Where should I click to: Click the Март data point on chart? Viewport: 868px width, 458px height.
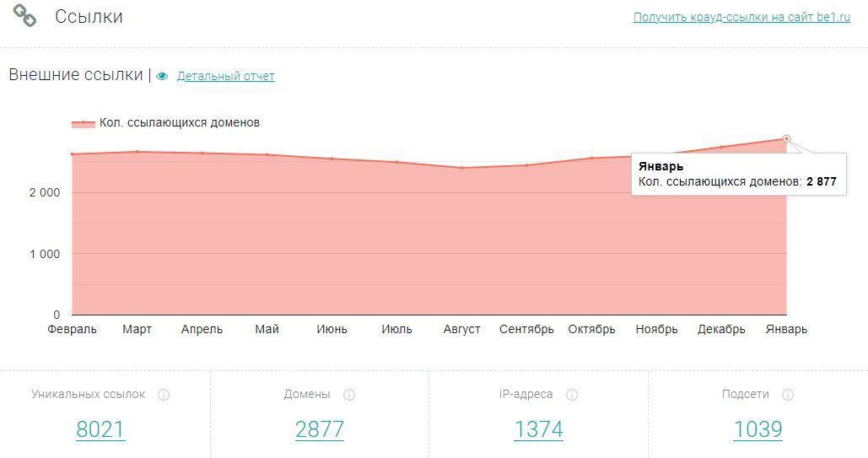click(137, 152)
